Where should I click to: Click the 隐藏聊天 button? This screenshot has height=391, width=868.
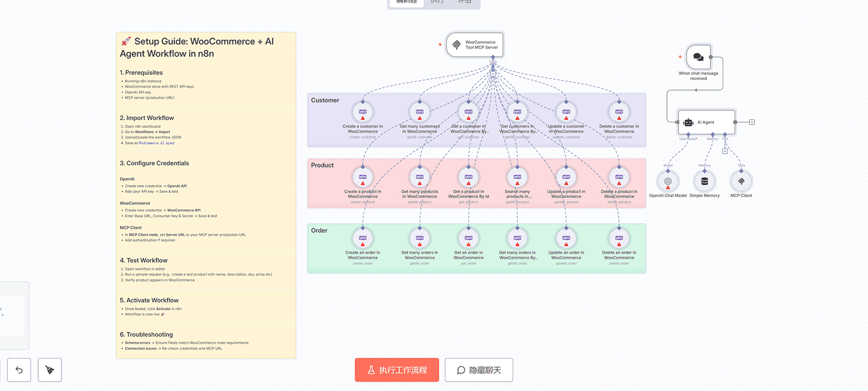point(478,370)
